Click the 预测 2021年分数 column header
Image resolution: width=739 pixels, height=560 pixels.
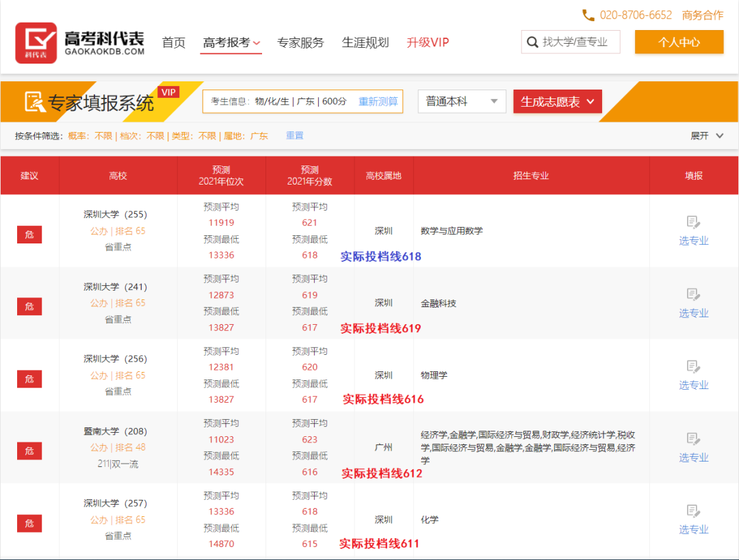310,176
